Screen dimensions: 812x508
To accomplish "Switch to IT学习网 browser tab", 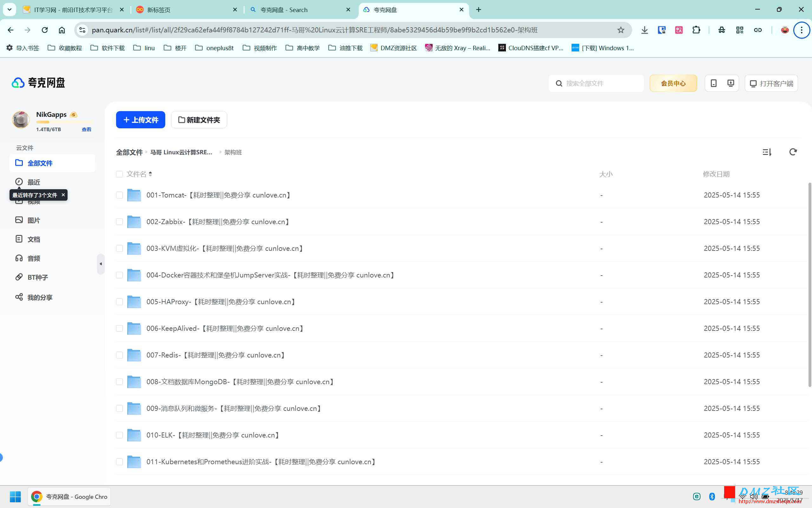I will click(74, 10).
